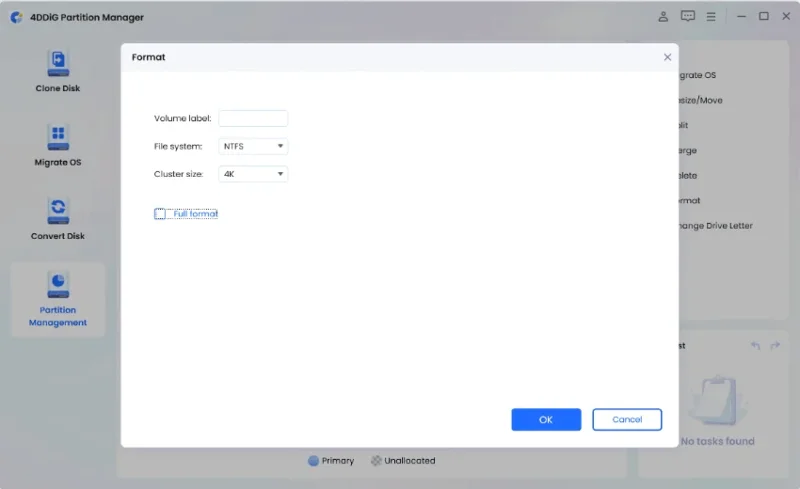The width and height of the screenshot is (800, 489).
Task: Open the Convert Disk tool
Action: [x=58, y=219]
